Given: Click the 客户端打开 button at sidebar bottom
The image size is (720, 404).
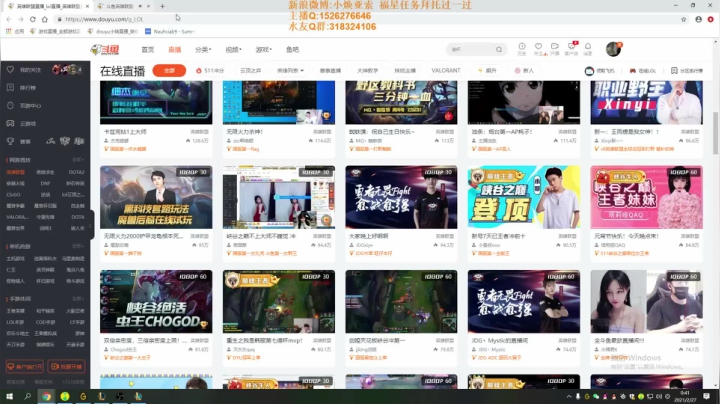Looking at the screenshot, I should (24, 366).
